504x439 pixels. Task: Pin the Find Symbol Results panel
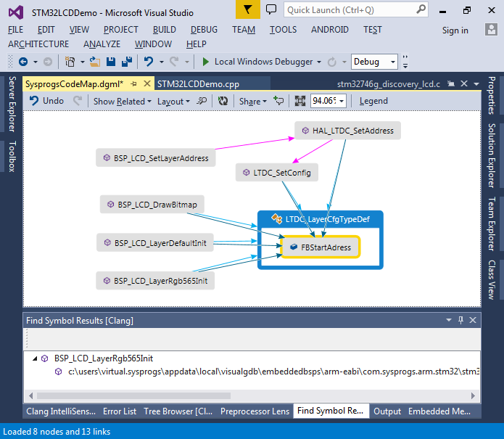(461, 320)
